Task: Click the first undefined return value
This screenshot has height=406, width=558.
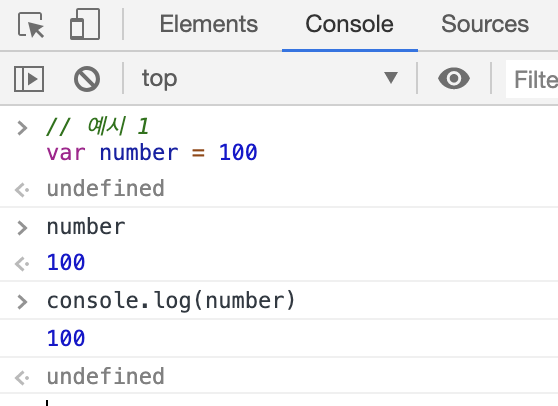Action: click(x=105, y=188)
